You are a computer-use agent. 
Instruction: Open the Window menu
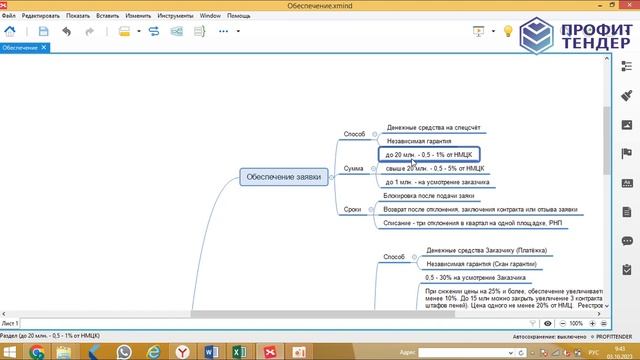pyautogui.click(x=210, y=16)
